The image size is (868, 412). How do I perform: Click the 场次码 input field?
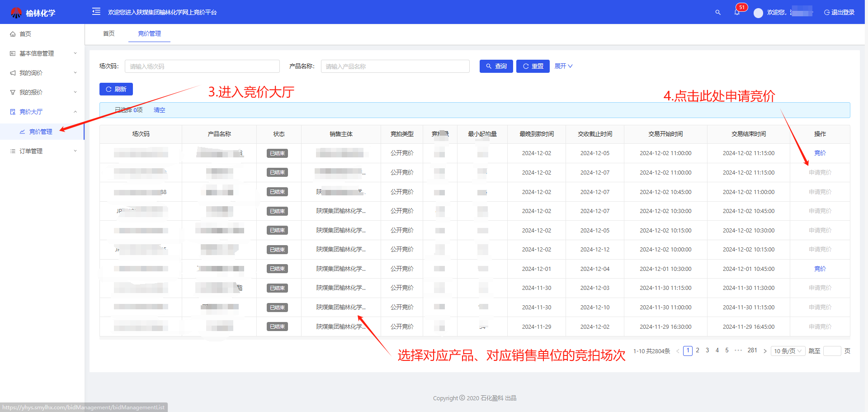(202, 66)
